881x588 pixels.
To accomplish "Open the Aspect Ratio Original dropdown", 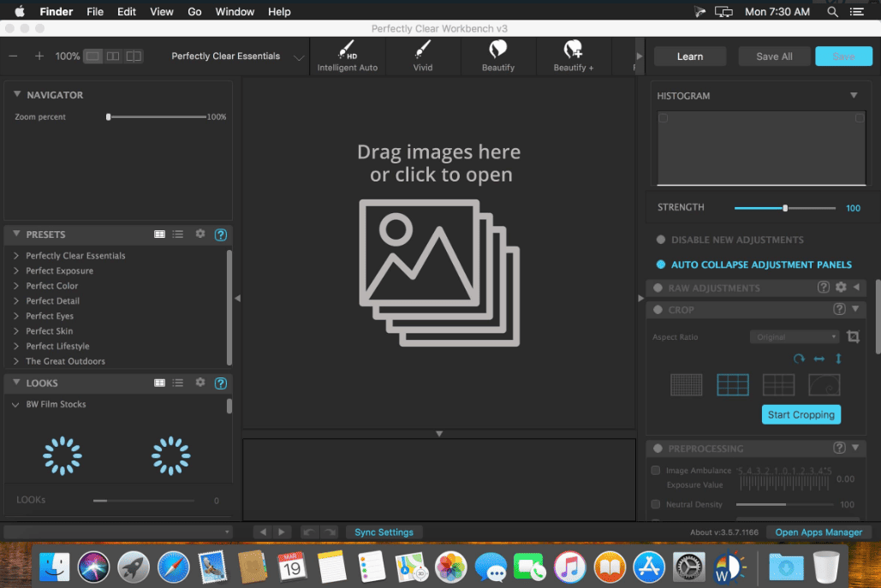I will (795, 337).
